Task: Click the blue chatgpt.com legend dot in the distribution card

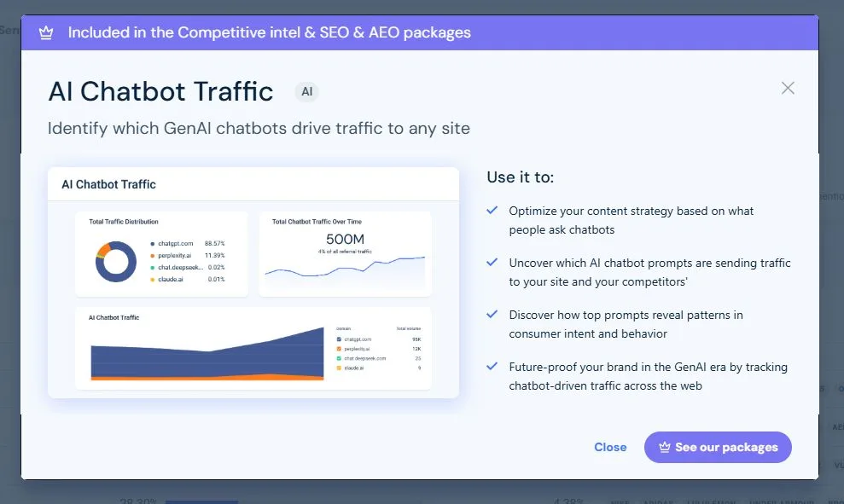Action: coord(152,244)
